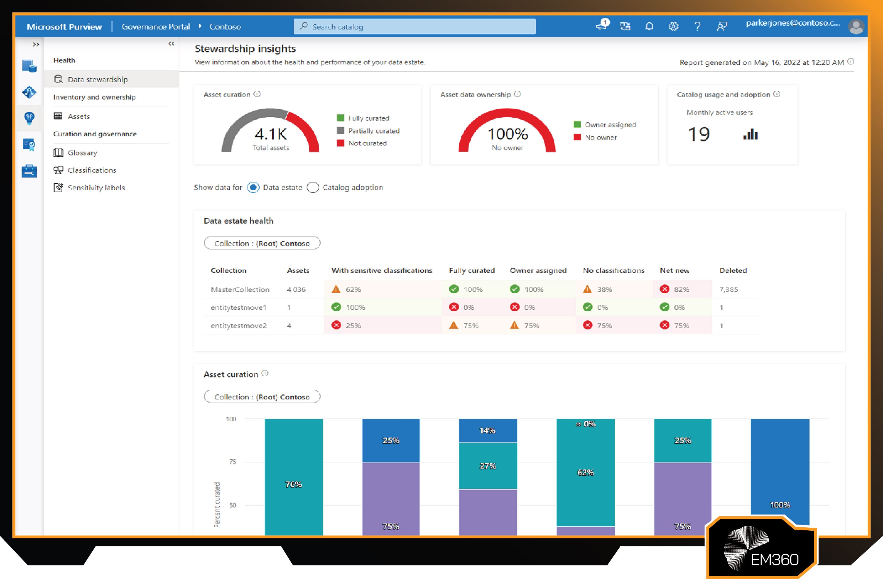This screenshot has height=588, width=883.
Task: Click the feedback icon beside Help
Action: tap(722, 26)
